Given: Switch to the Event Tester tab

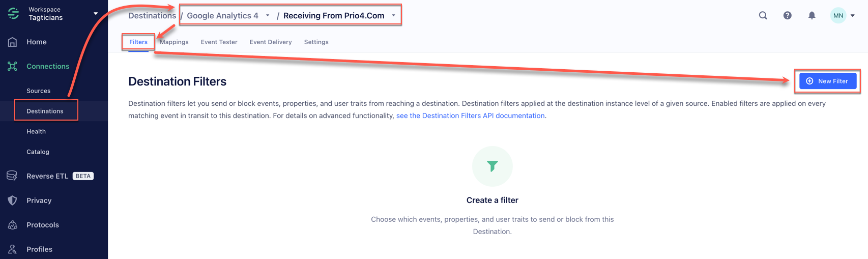Looking at the screenshot, I should click(219, 42).
